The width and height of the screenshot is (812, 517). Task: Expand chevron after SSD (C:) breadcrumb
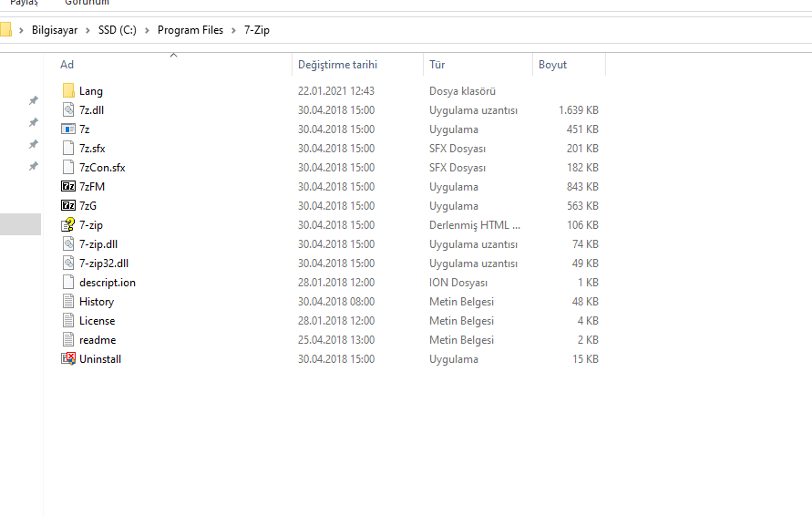(x=147, y=31)
